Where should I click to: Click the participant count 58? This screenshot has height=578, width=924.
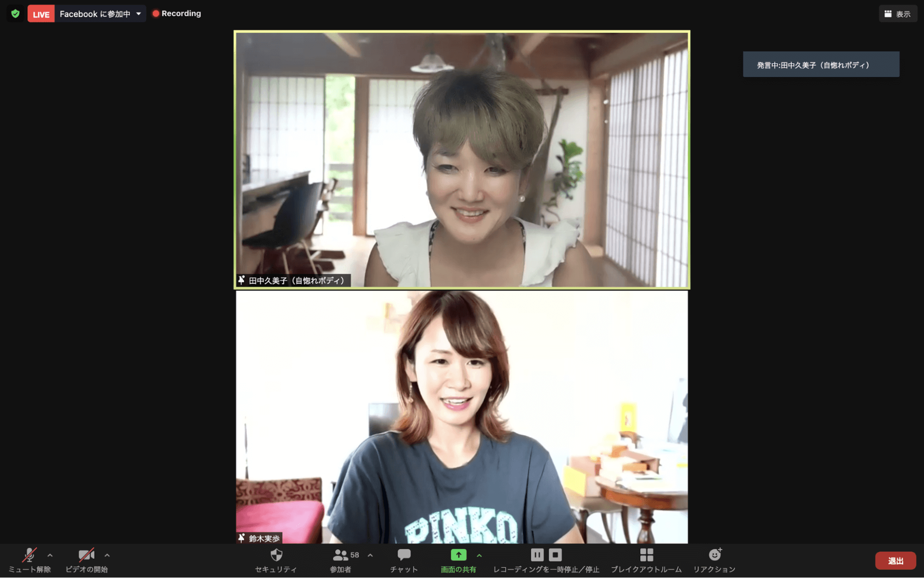355,555
